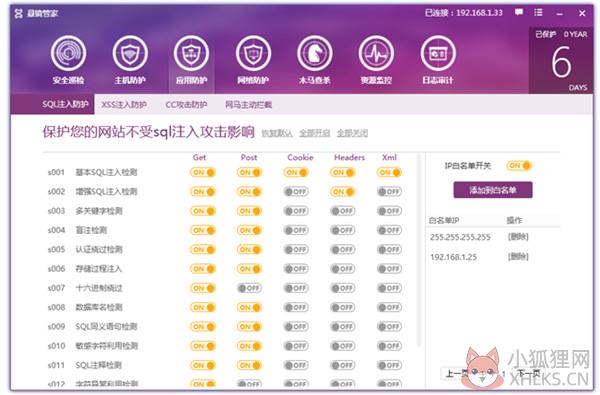Disable s008 Post switch

point(249,307)
